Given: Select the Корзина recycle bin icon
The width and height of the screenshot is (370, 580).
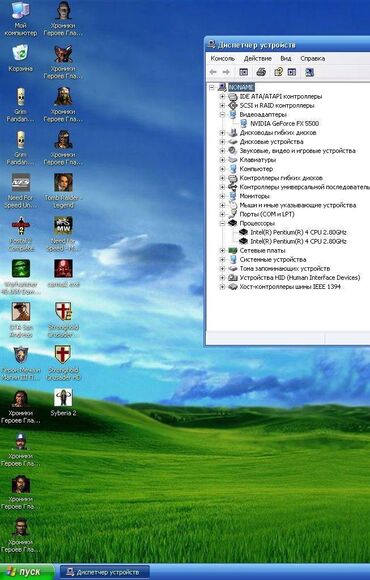Looking at the screenshot, I should point(21,58).
